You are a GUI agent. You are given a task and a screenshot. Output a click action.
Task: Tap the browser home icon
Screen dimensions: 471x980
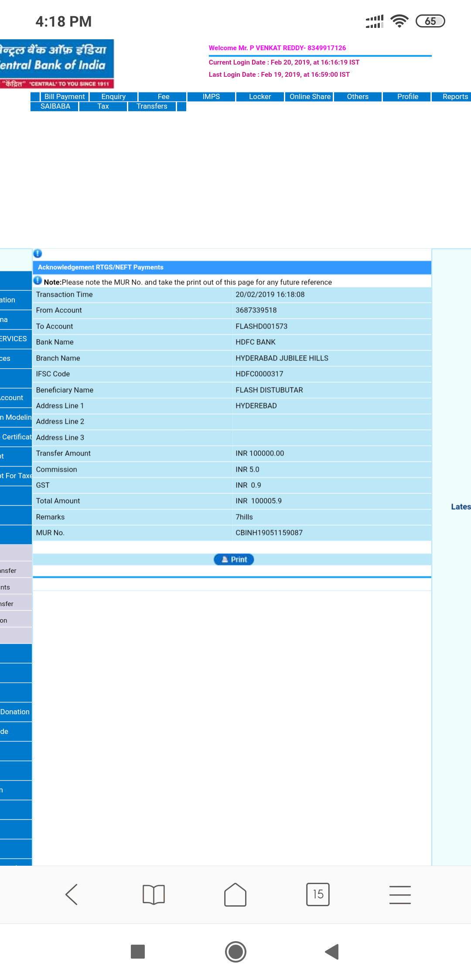click(235, 894)
